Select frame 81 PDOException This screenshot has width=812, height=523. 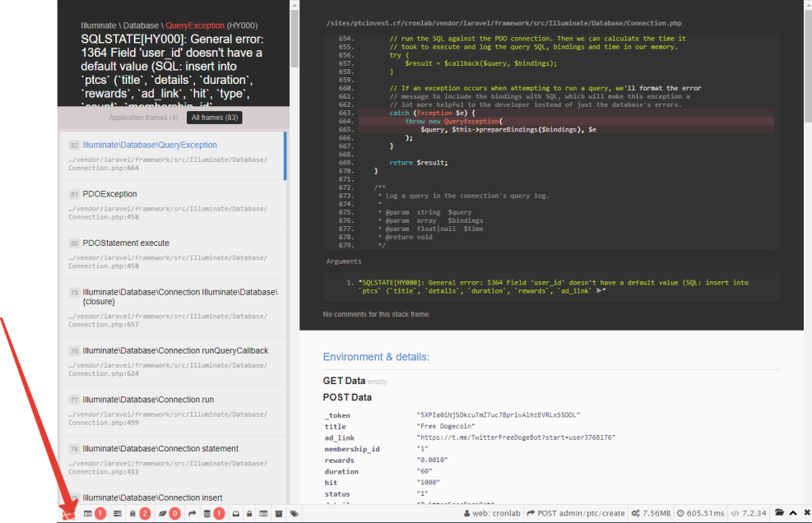point(109,194)
